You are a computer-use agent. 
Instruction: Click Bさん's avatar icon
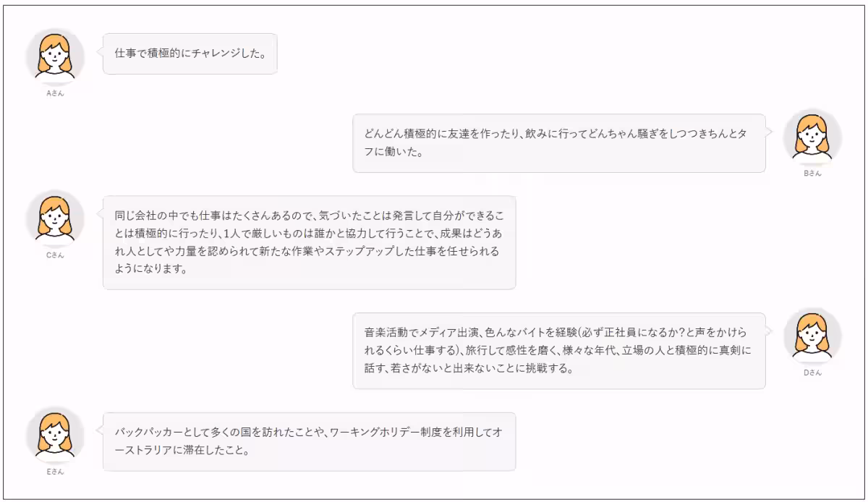[x=812, y=137]
